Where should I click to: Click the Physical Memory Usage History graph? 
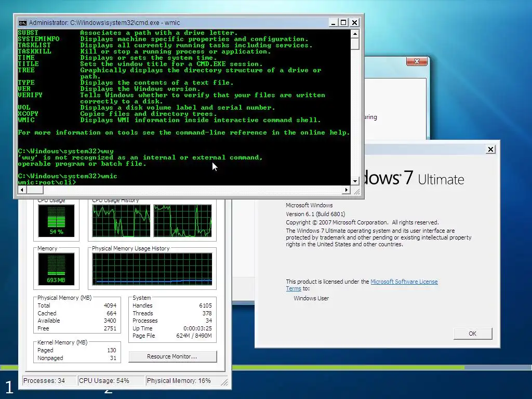[152, 269]
